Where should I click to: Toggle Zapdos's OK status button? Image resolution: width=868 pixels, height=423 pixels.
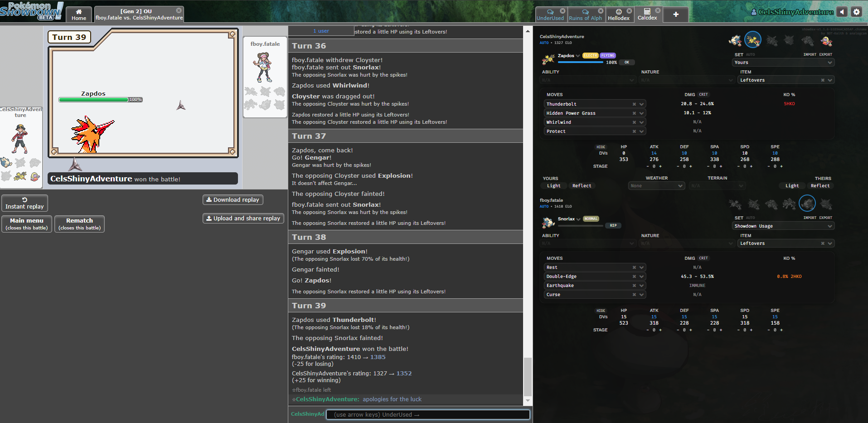pos(627,63)
